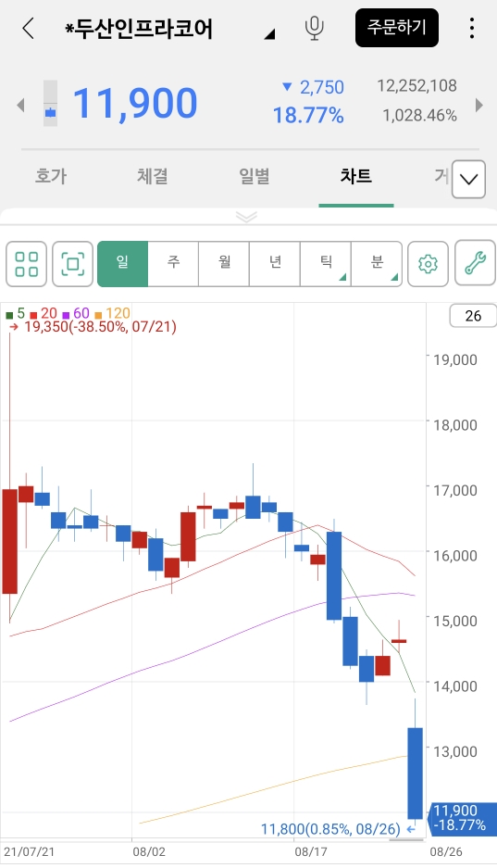Go to previous stock with left arrow
497x868 pixels.
pyautogui.click(x=20, y=105)
